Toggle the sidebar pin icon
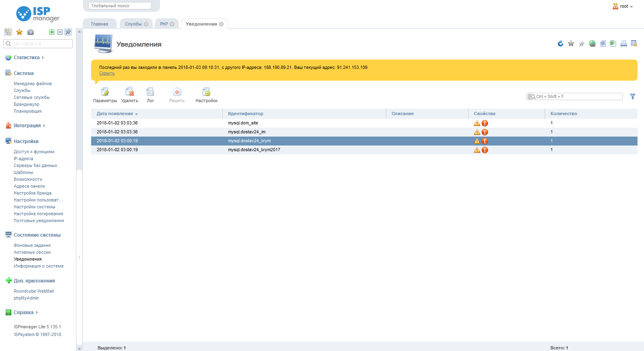The width and height of the screenshot is (644, 351). [68, 32]
